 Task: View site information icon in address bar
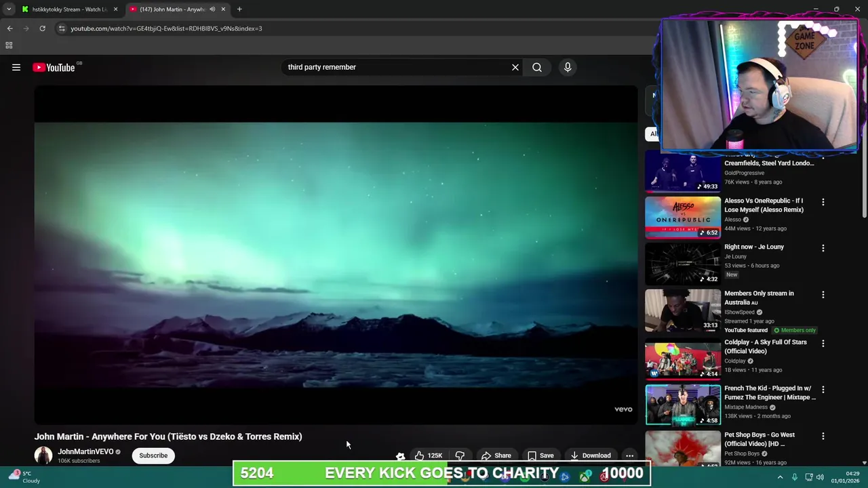pos(62,28)
